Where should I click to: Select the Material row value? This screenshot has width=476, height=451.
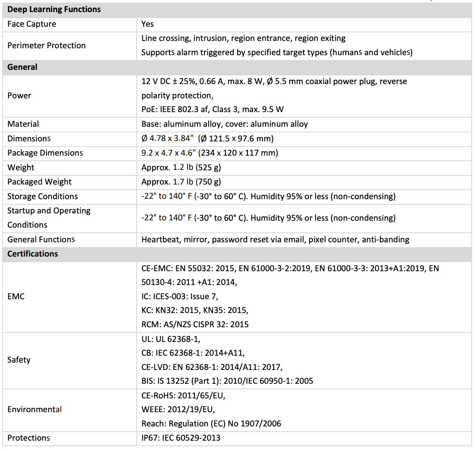pos(225,124)
